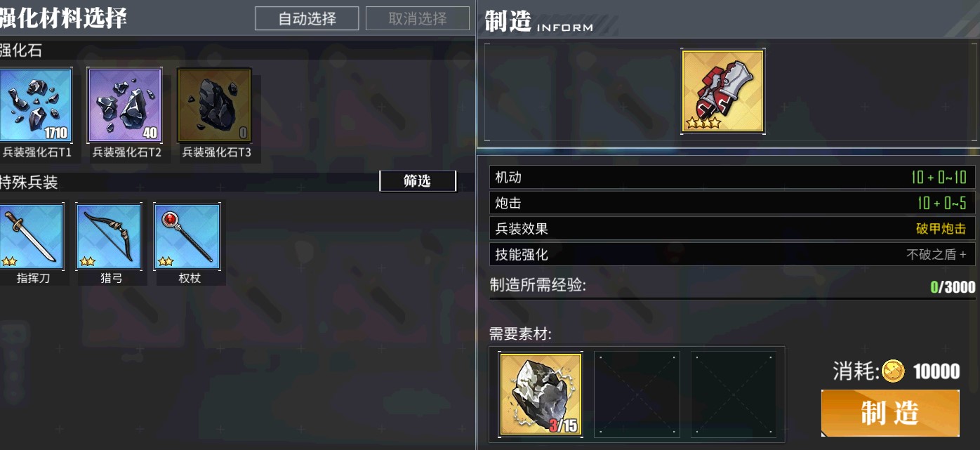Pick the 猎弓 bow weapon icon
Screen dimensions: 980x450
click(x=110, y=237)
